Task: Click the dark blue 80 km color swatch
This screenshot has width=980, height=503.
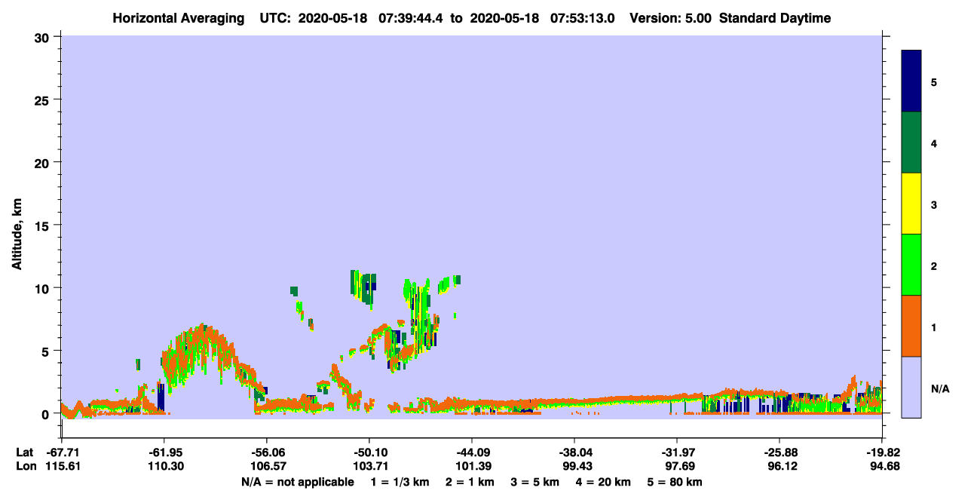Action: point(911,81)
